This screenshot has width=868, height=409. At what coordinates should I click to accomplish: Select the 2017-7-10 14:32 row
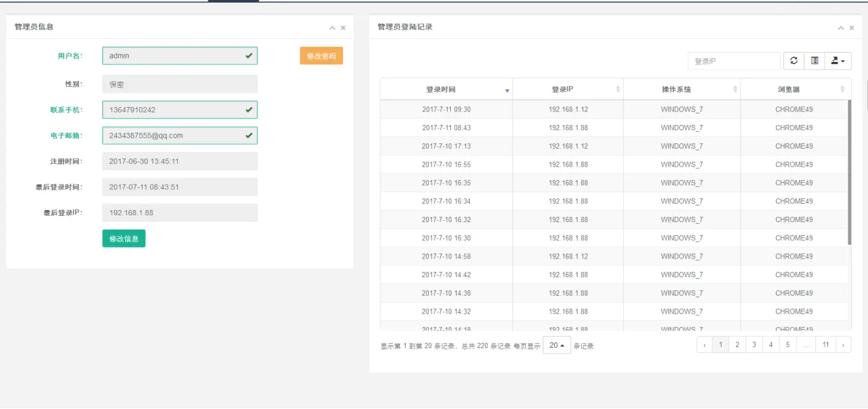click(614, 311)
